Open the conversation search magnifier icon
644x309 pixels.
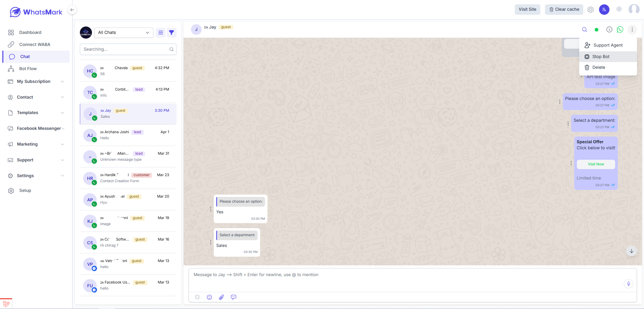pos(585,30)
